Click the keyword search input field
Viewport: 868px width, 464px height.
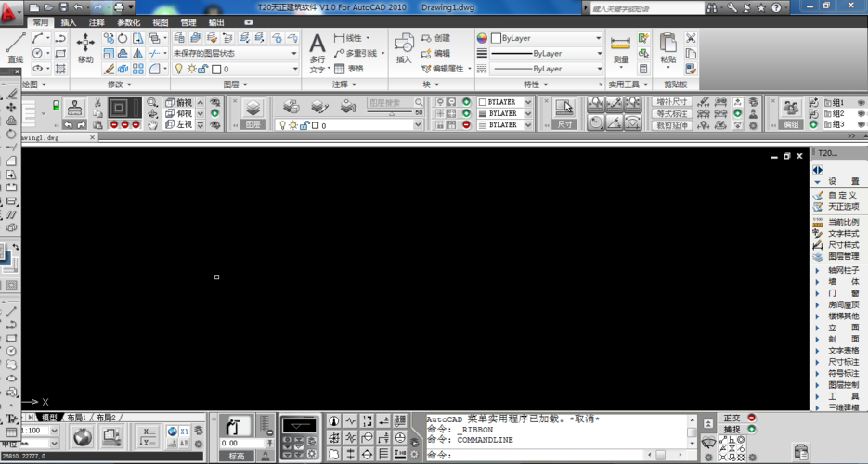[646, 8]
